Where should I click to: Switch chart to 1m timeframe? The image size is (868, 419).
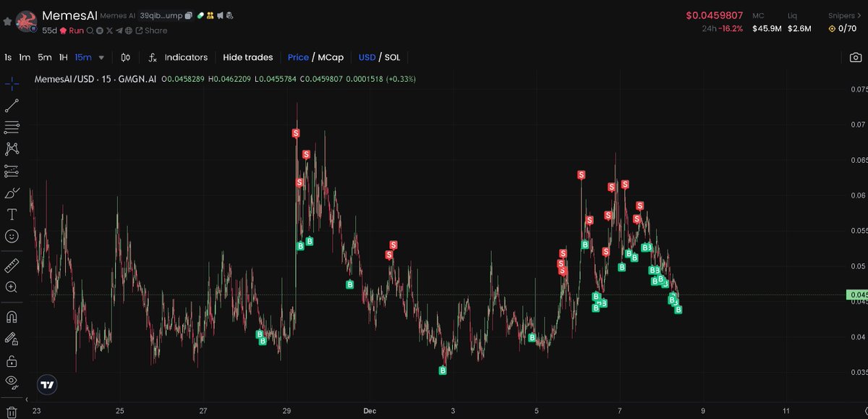(25, 57)
